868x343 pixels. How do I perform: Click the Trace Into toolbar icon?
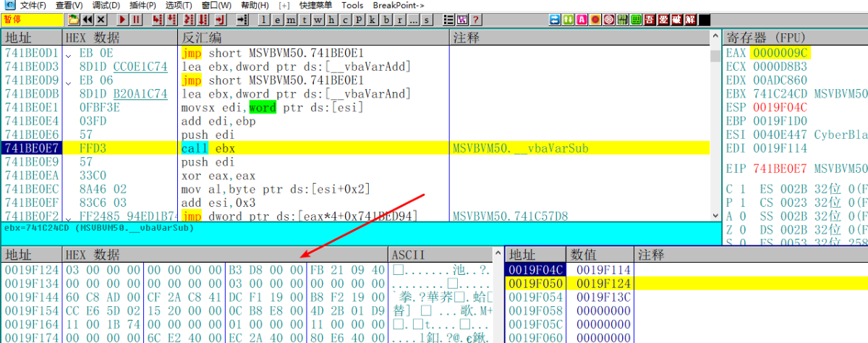[x=189, y=19]
